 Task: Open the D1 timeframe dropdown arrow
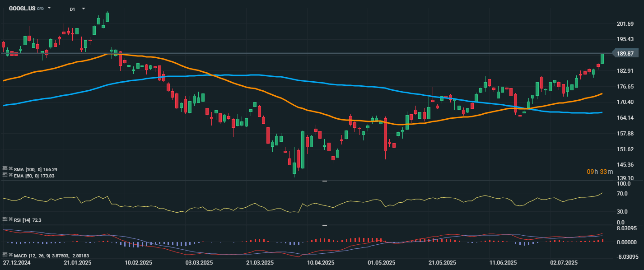pos(84,9)
